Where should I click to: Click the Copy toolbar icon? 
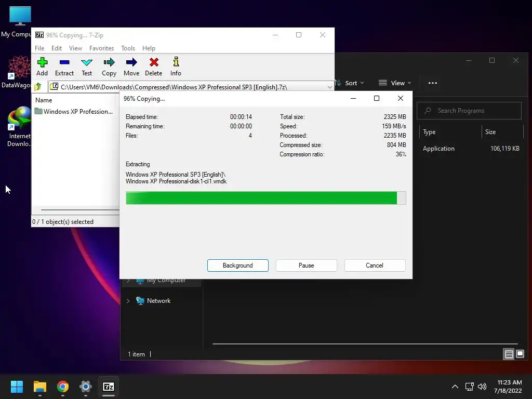[x=109, y=66]
